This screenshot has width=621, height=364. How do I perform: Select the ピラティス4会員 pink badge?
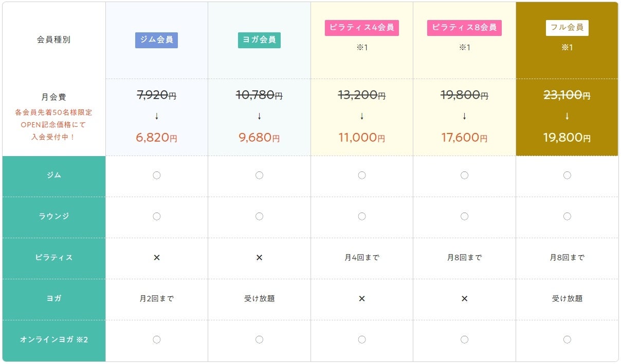[361, 28]
